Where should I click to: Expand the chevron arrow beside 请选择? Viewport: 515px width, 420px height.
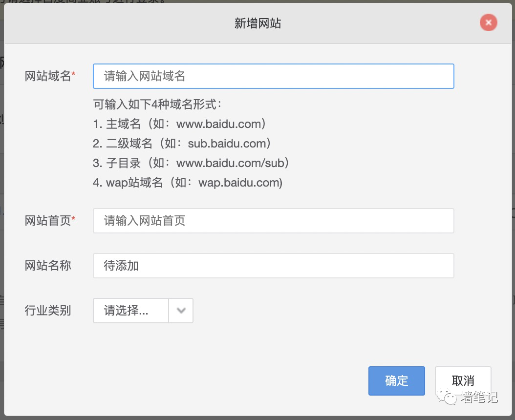tap(181, 311)
